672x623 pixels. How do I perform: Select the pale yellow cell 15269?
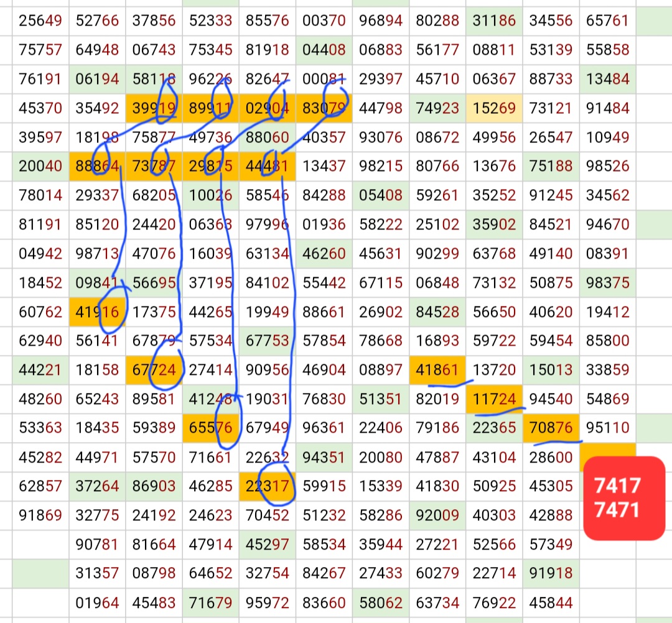point(494,108)
